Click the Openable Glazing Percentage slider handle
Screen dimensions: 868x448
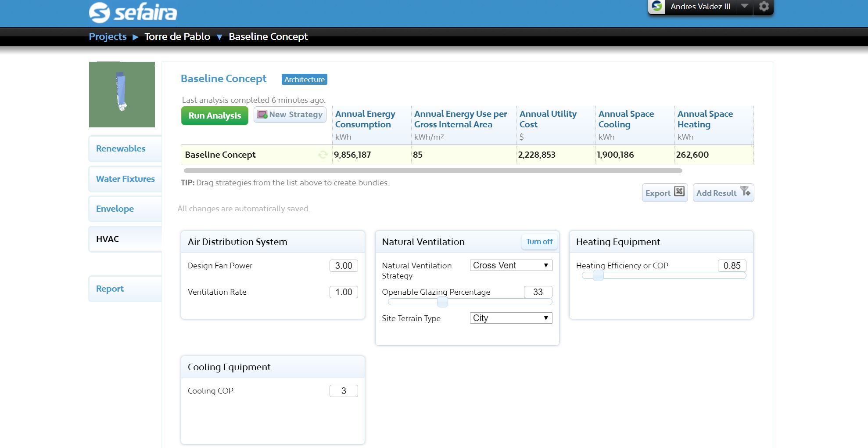[x=442, y=302]
